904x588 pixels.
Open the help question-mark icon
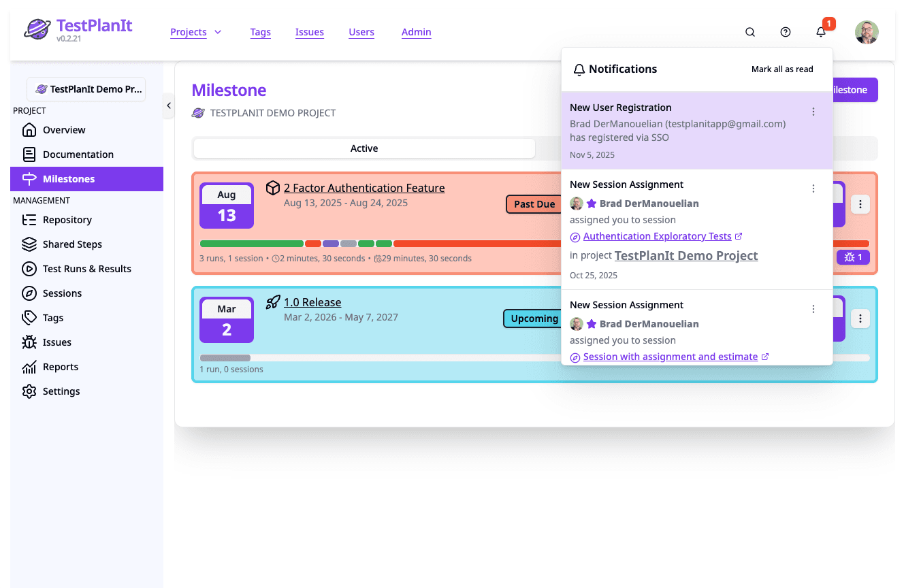(x=785, y=32)
